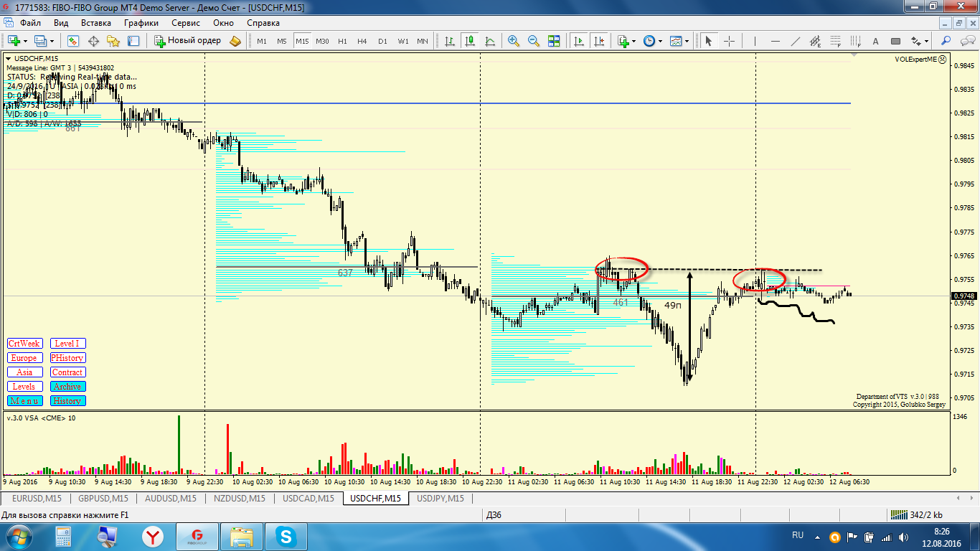Switch chart to line chart icon
The image size is (980, 551).
[x=491, y=41]
